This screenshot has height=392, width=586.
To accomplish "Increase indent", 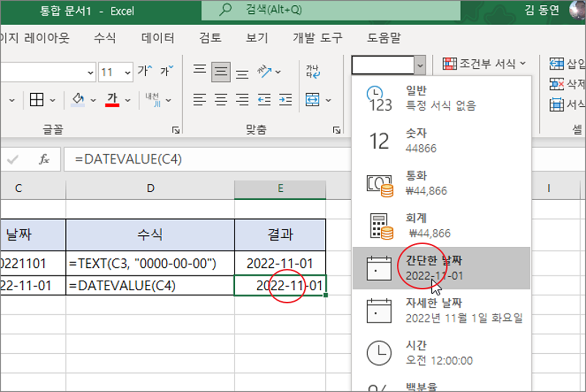I will pyautogui.click(x=285, y=100).
